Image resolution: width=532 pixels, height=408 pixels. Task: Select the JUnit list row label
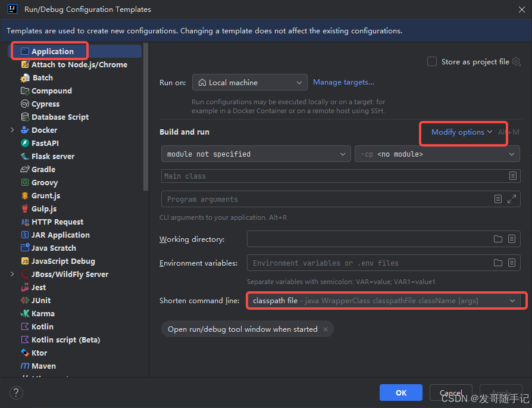pos(41,300)
